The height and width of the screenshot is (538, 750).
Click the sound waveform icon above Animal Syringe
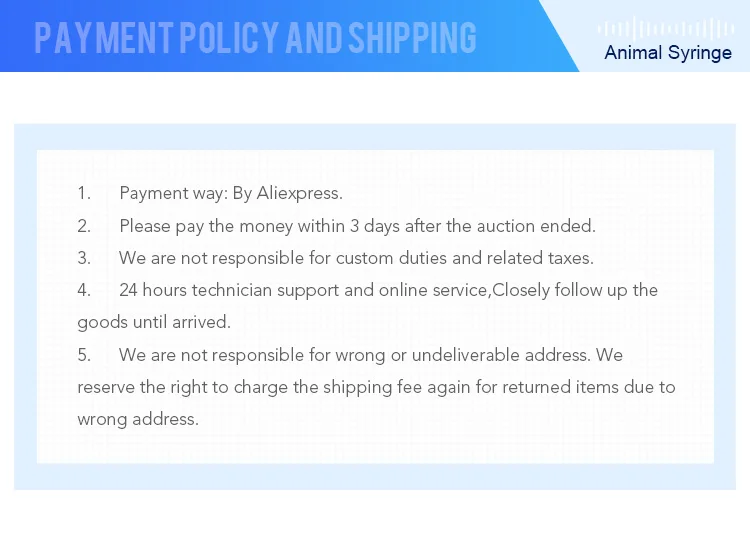[x=667, y=28]
